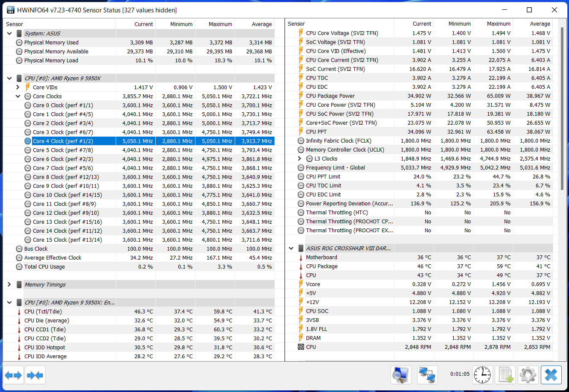The height and width of the screenshot is (392, 569).
Task: Reset the clock timer icon
Action: (482, 375)
